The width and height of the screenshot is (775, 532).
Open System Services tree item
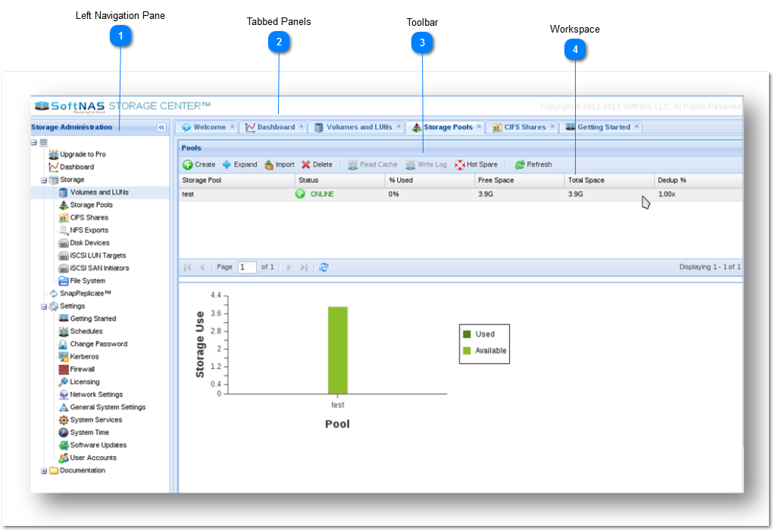click(90, 420)
